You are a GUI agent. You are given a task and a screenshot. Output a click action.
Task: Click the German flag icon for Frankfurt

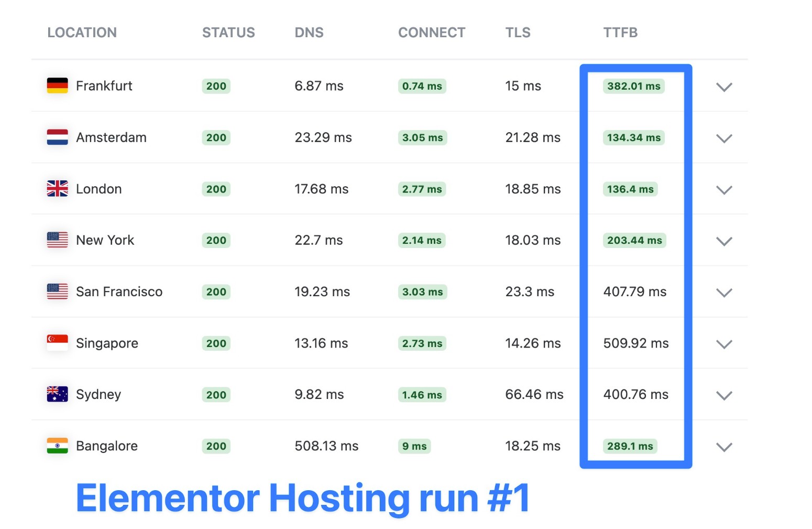(57, 85)
